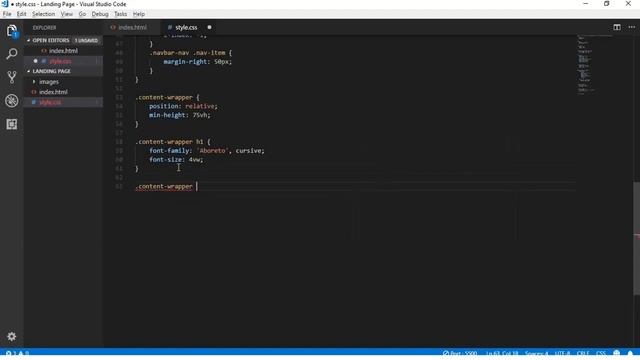
Task: Open the Tasks menu
Action: (x=120, y=14)
